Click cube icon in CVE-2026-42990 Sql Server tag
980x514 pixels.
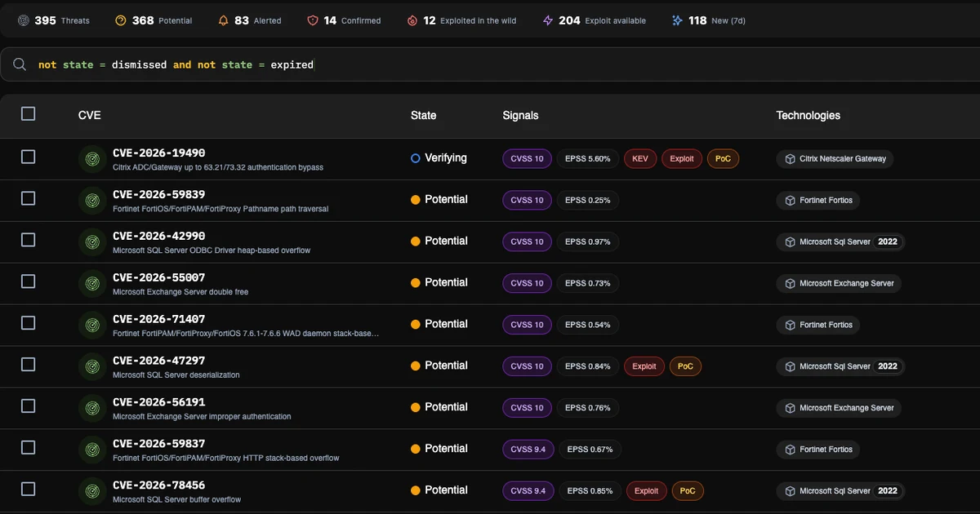click(x=790, y=242)
